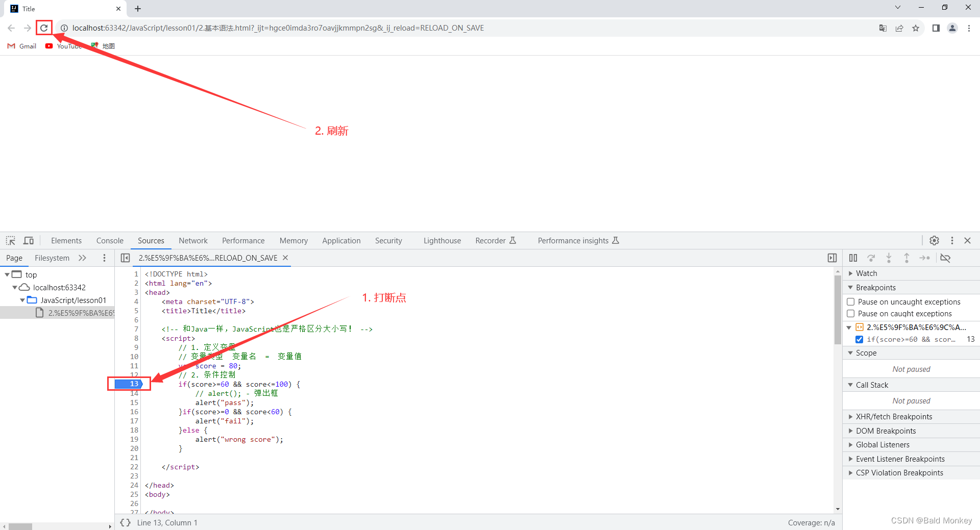This screenshot has height=530, width=980.
Task: Step out of current function
Action: 906,258
